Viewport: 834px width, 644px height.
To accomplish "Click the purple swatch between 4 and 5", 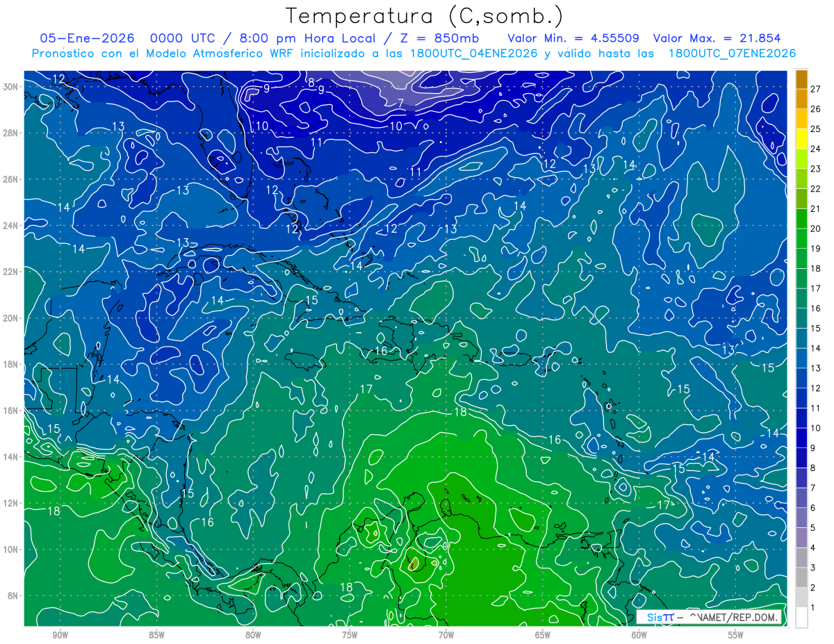I will [x=801, y=538].
